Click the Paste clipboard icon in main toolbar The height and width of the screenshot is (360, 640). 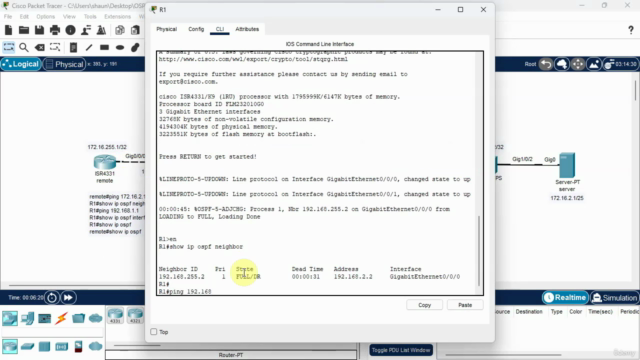pos(135,30)
